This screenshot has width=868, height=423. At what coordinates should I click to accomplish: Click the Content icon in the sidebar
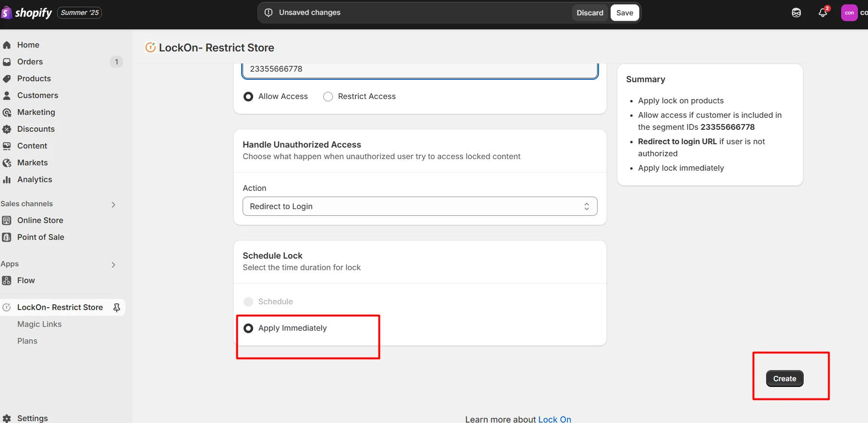(7, 146)
